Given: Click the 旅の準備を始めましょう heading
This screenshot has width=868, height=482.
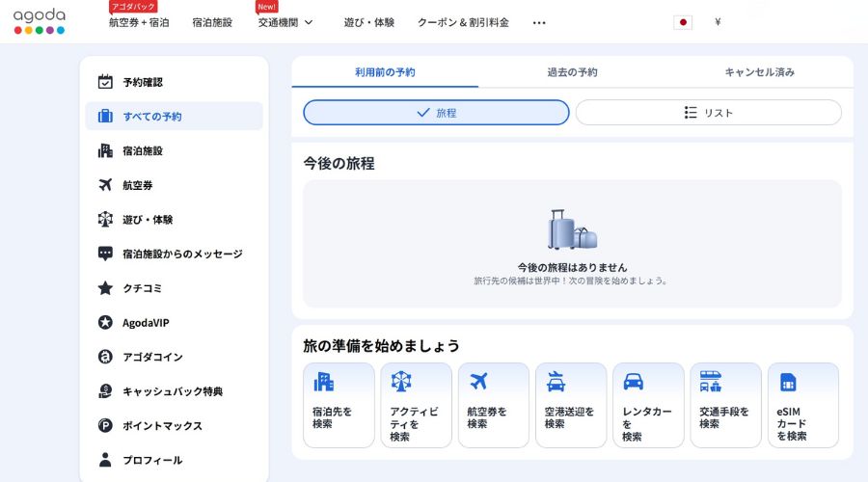Looking at the screenshot, I should tap(381, 346).
